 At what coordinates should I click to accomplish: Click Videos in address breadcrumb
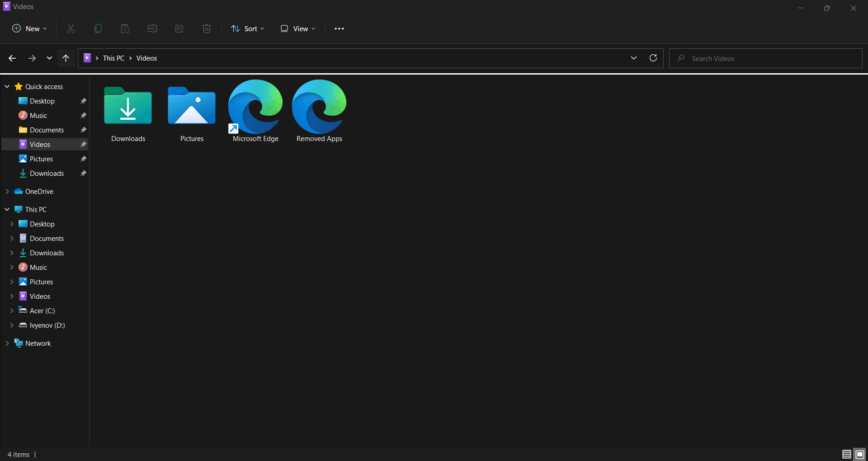[x=146, y=58]
